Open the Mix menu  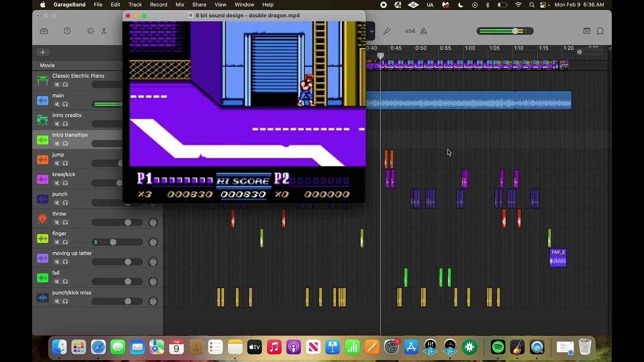180,5
